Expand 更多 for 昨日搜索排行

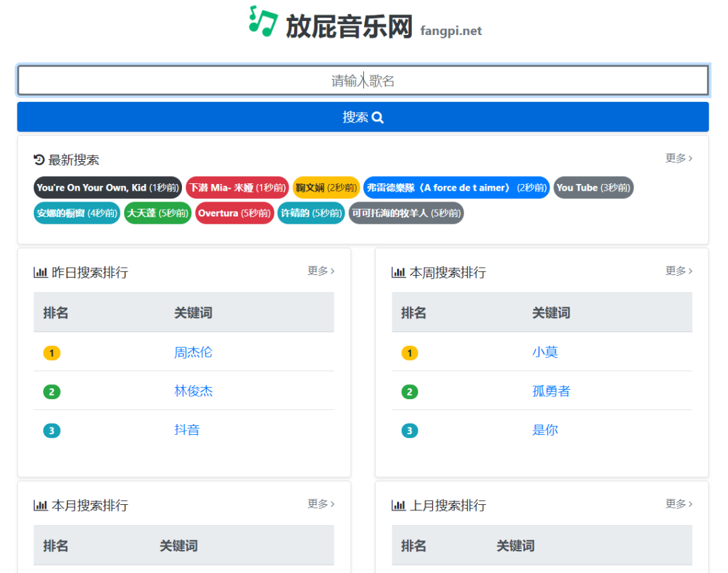pyautogui.click(x=321, y=271)
